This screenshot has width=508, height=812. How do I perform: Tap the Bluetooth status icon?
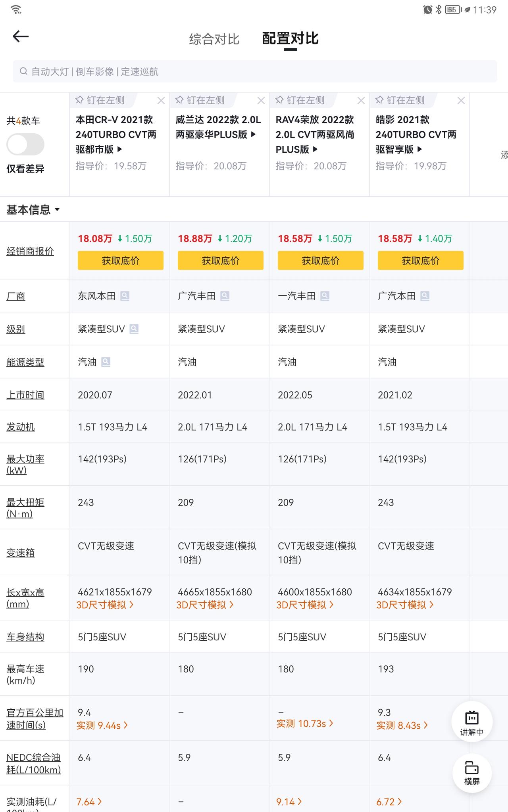pyautogui.click(x=439, y=10)
